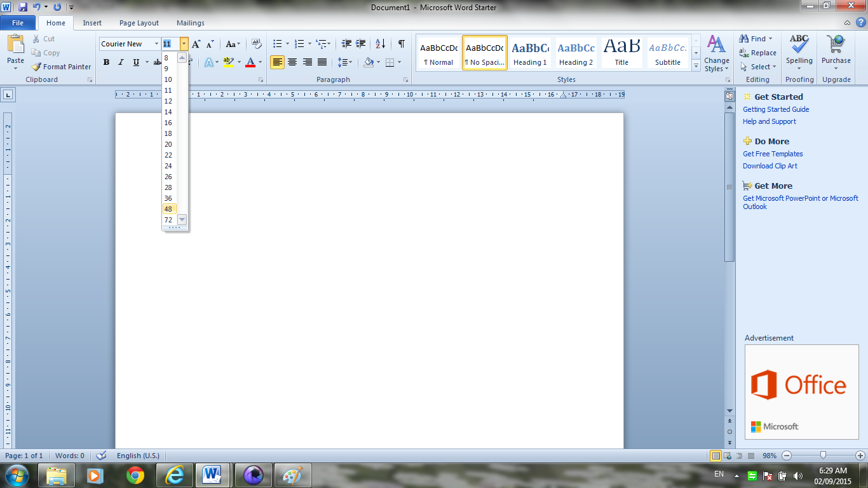Toggle Show/Hide paragraph marks
The height and width of the screenshot is (488, 868).
pos(402,44)
